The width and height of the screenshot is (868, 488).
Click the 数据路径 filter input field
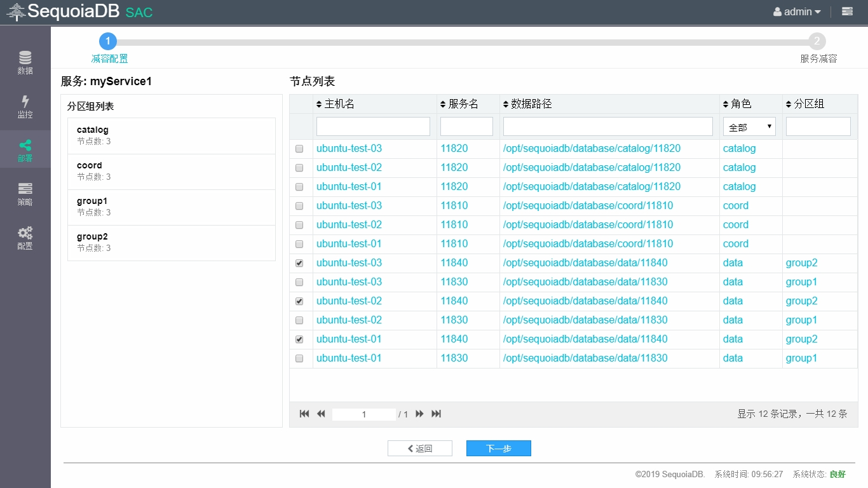coord(607,126)
